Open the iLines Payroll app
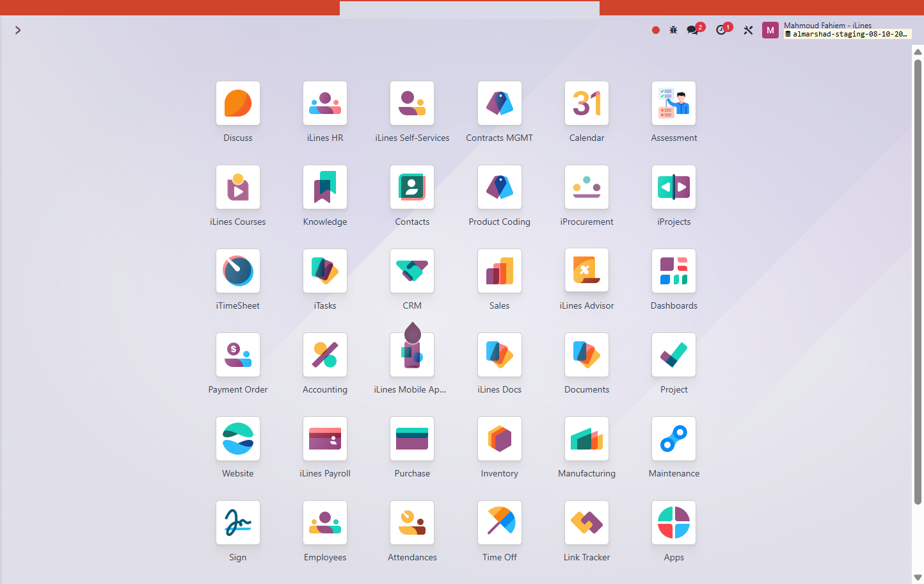The height and width of the screenshot is (584, 924). pyautogui.click(x=325, y=439)
